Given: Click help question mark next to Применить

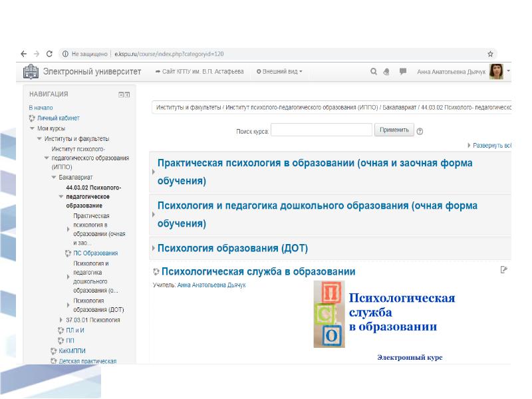Looking at the screenshot, I should 420,131.
